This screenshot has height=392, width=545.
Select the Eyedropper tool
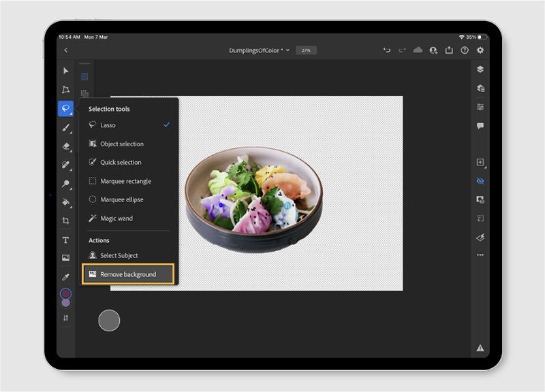click(65, 277)
